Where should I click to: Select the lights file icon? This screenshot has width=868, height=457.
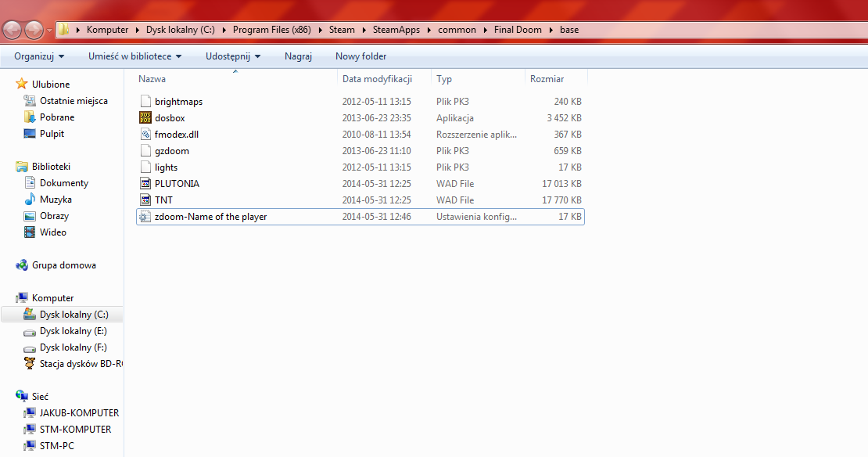[x=145, y=167]
